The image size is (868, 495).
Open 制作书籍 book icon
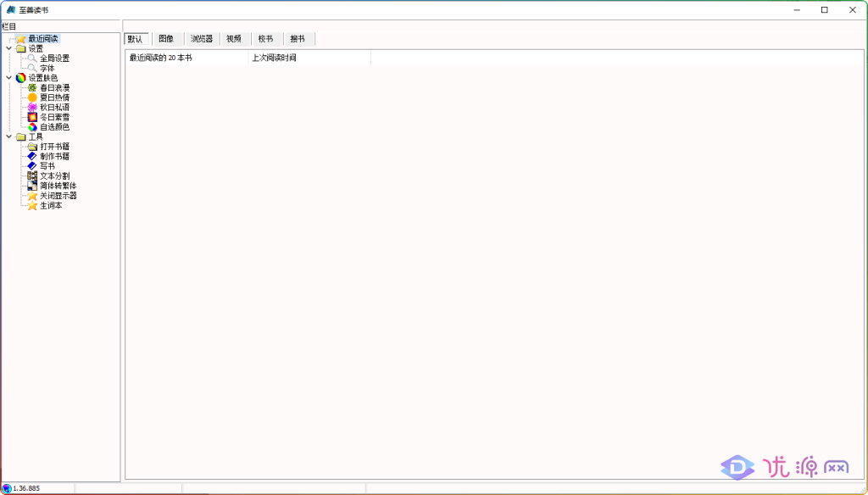(x=32, y=156)
